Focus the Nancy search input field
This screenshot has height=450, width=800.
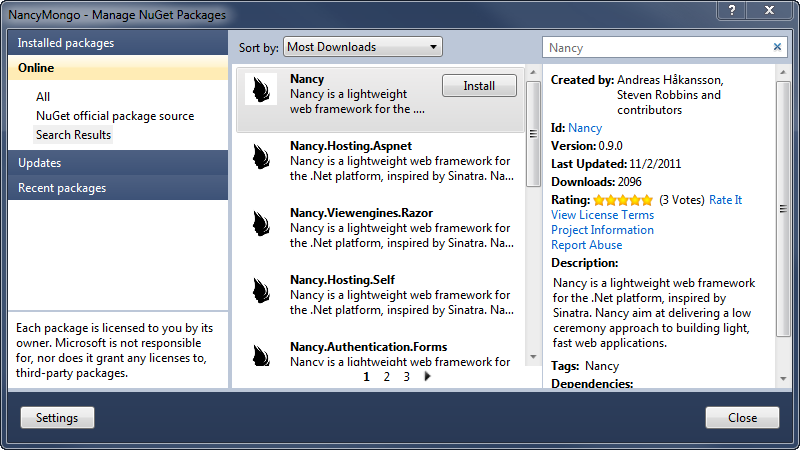pos(657,47)
